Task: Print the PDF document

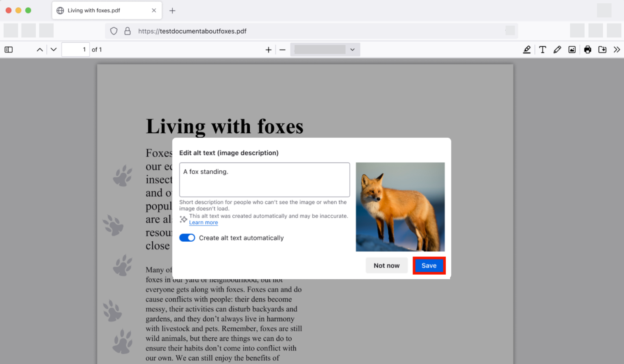Action: pos(587,49)
